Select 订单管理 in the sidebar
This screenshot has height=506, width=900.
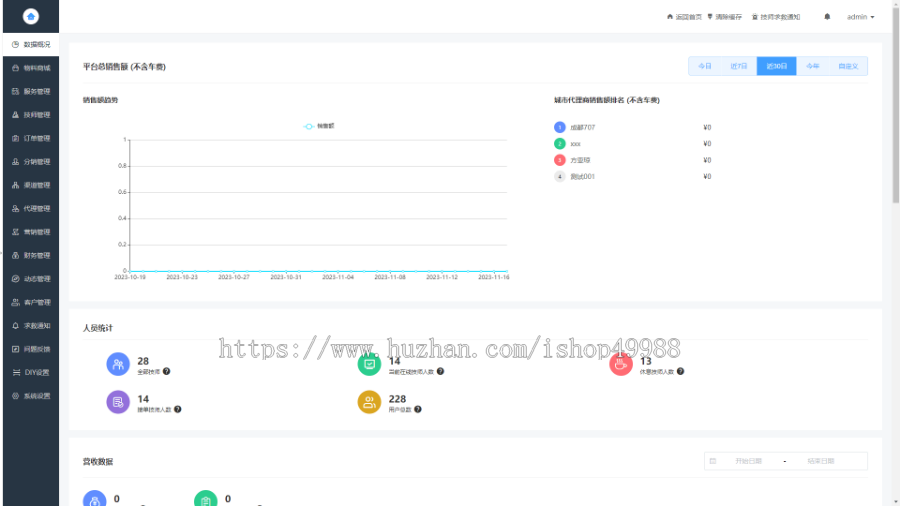(31, 138)
